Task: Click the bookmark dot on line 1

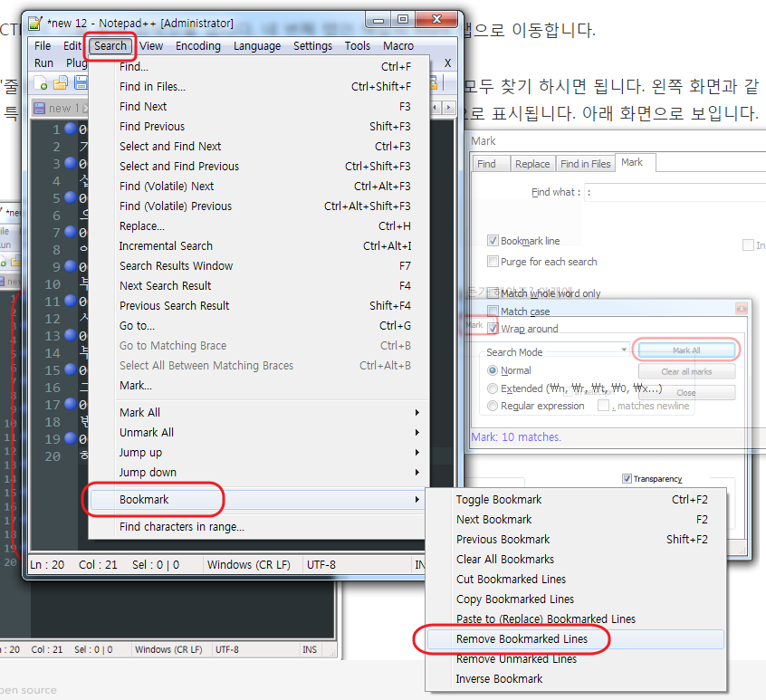Action: click(x=71, y=129)
